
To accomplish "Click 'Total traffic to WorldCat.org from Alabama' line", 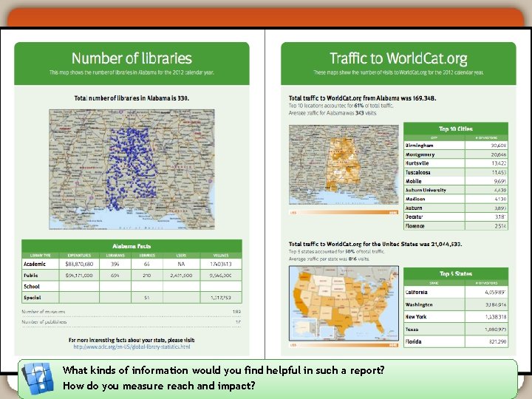I will [362, 98].
